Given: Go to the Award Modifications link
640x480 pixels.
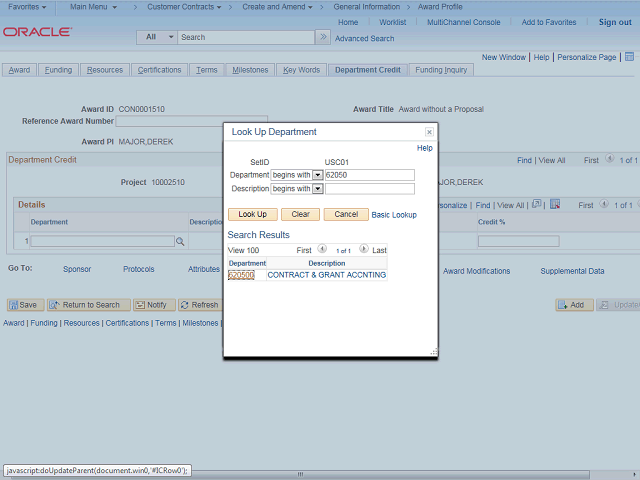Looking at the screenshot, I should tap(476, 271).
